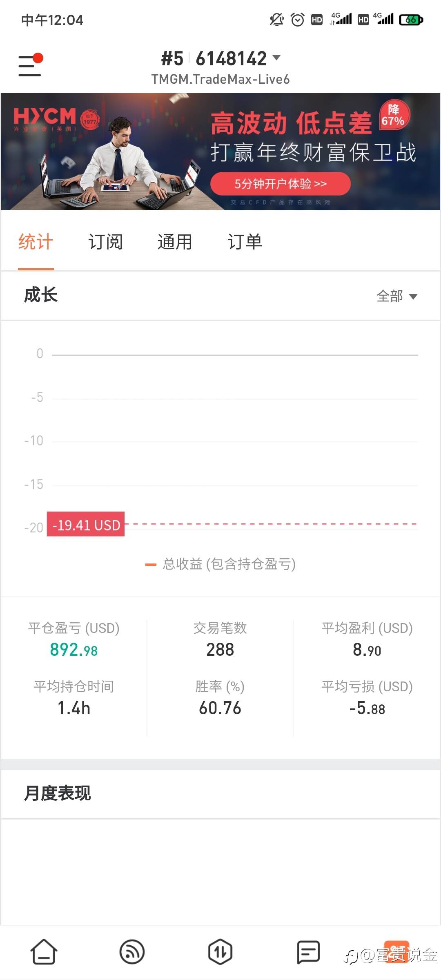Tap the battery indicator in status bar
This screenshot has width=441, height=980.
(x=411, y=20)
